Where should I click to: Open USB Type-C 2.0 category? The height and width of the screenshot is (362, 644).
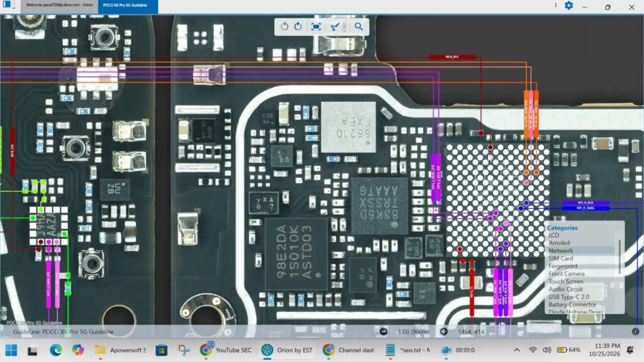pos(569,297)
